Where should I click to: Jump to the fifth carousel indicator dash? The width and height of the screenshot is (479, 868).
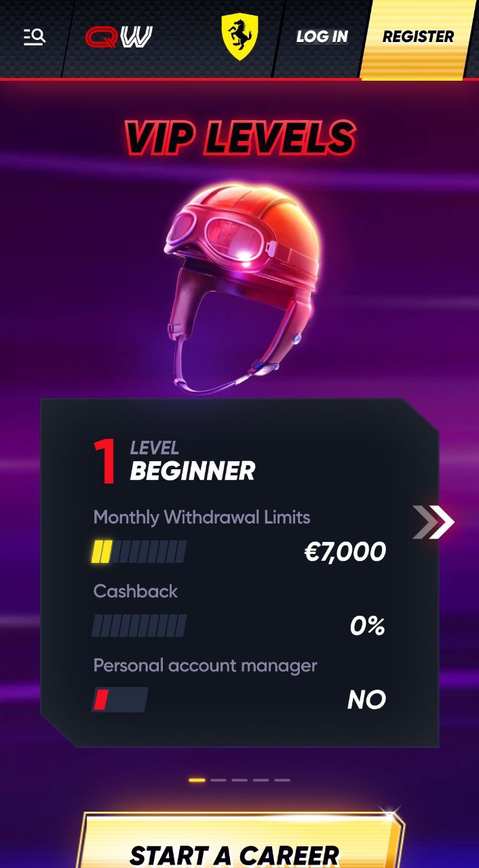point(282,780)
